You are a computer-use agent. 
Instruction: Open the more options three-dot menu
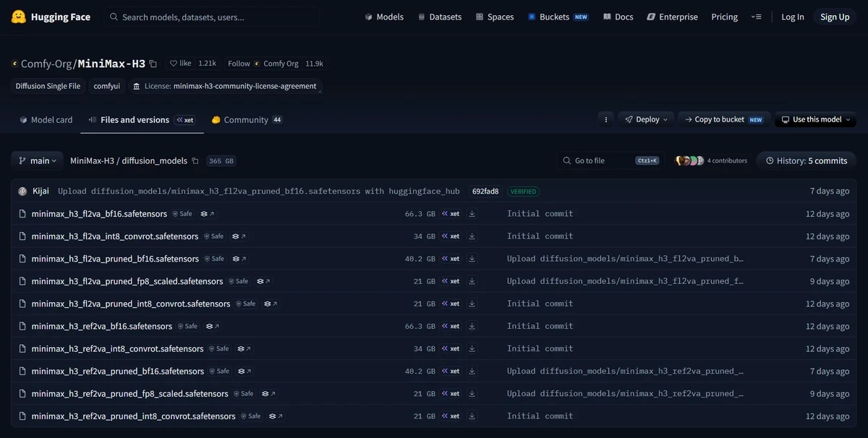[x=606, y=119]
